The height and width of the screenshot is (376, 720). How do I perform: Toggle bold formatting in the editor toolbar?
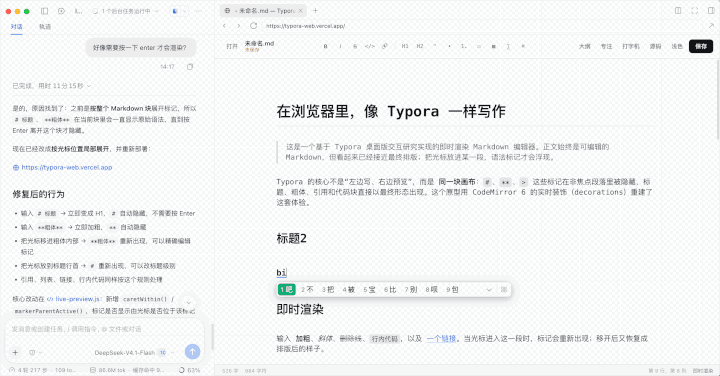coord(326,46)
